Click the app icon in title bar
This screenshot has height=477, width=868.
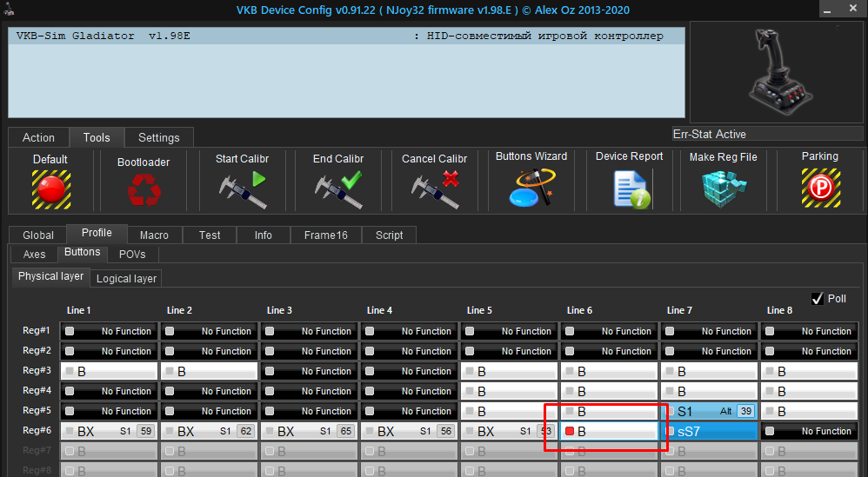[x=10, y=9]
